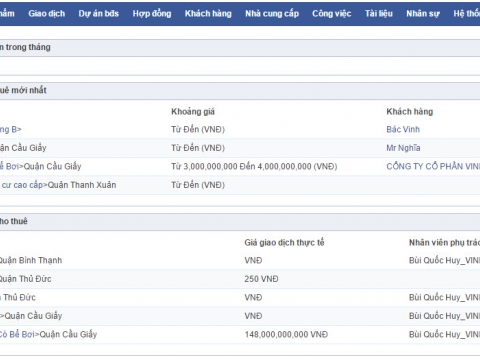Open the Dự án bds menu
Image resolution: width=480 pixels, height=360 pixels.
point(99,14)
